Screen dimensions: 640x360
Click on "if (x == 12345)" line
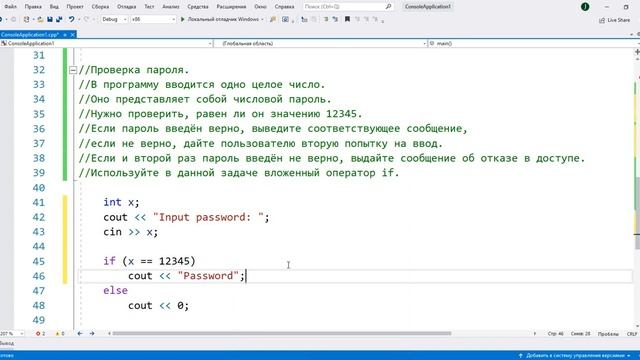[x=149, y=261]
